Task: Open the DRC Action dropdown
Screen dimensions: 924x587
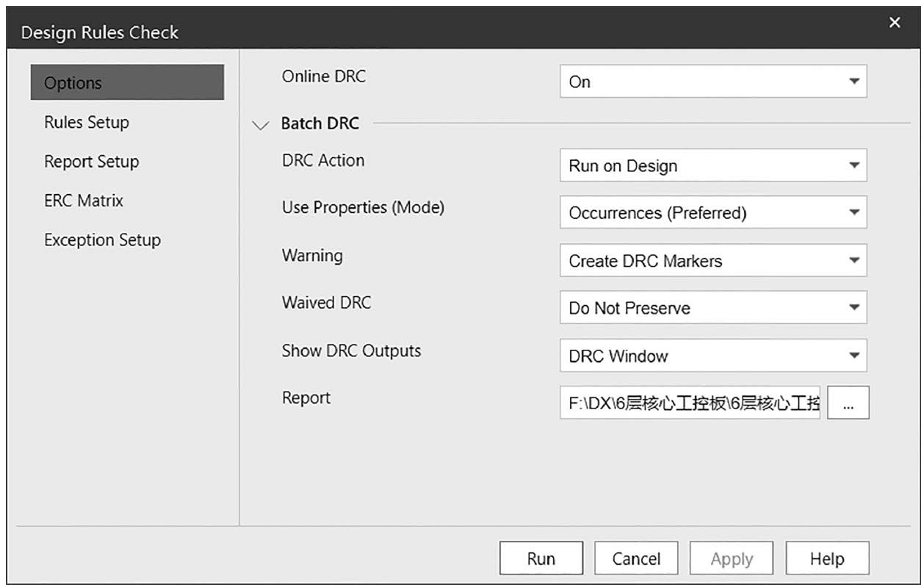Action: 713,165
